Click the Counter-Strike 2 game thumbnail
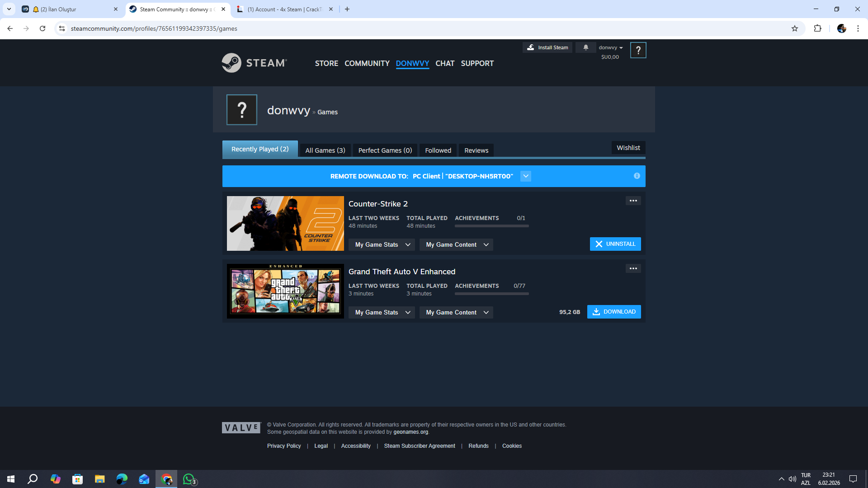 coord(285,223)
